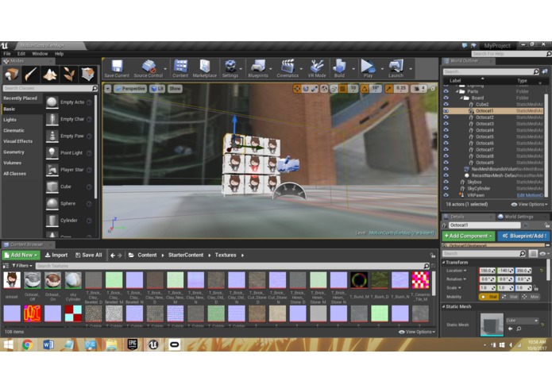Viewport: 552px width, 392px height.
Task: Select Point Light actor in Basic list
Action: 68,152
